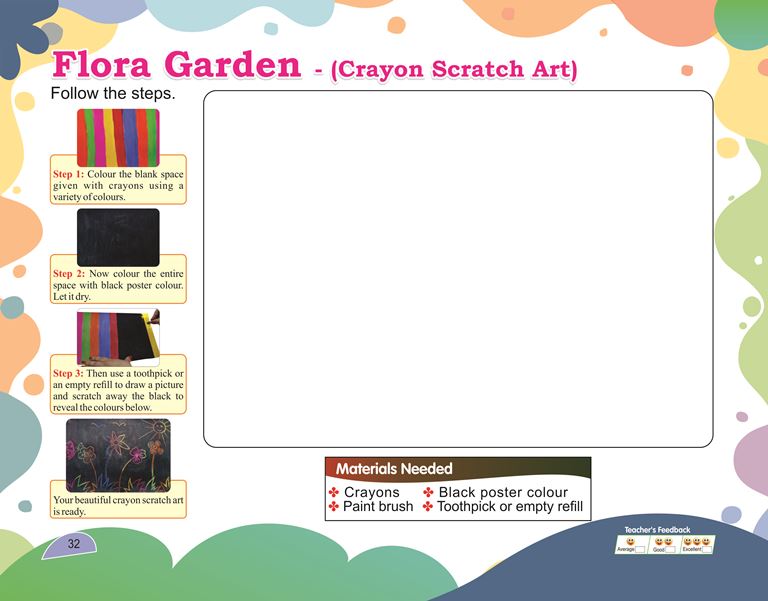
Task: Click the Teacher's Feedback heading
Action: [657, 529]
